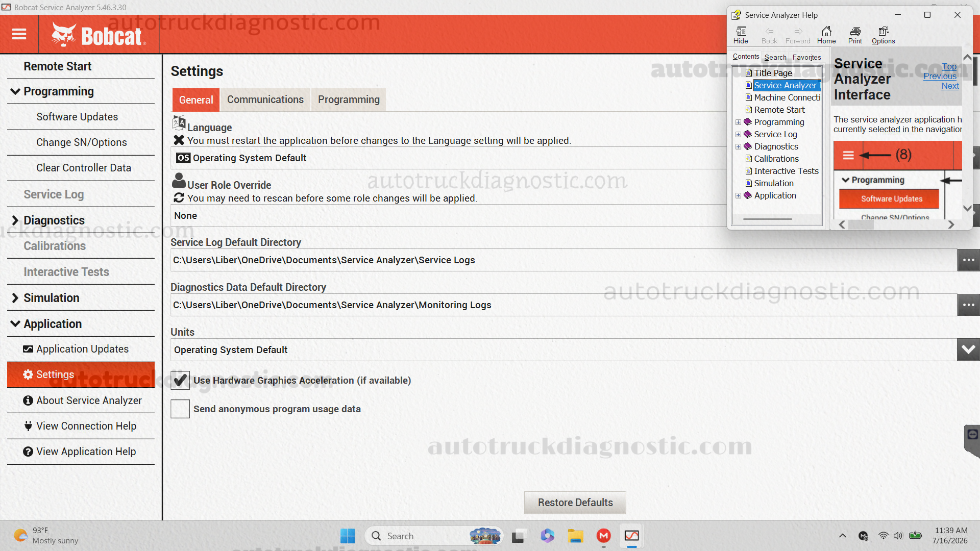This screenshot has width=980, height=551.
Task: Open Windows Start menu
Action: coord(348,536)
